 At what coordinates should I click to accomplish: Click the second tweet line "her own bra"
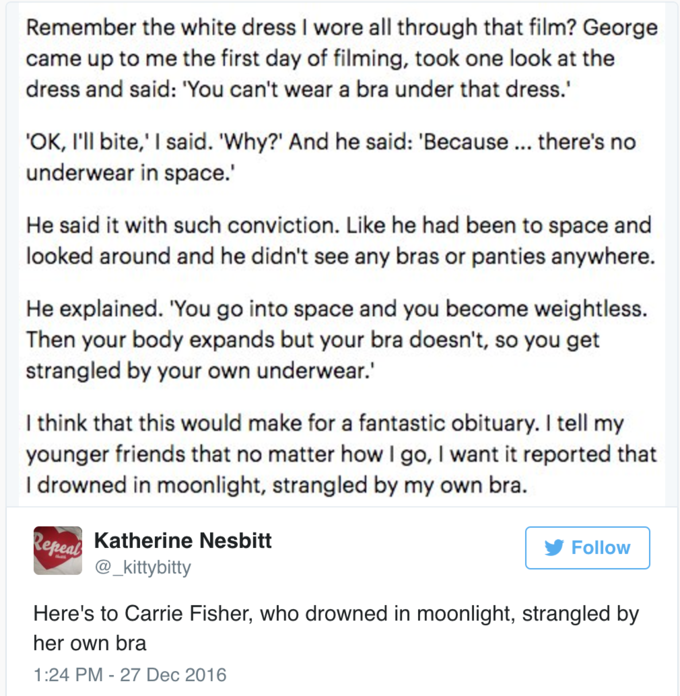click(90, 644)
